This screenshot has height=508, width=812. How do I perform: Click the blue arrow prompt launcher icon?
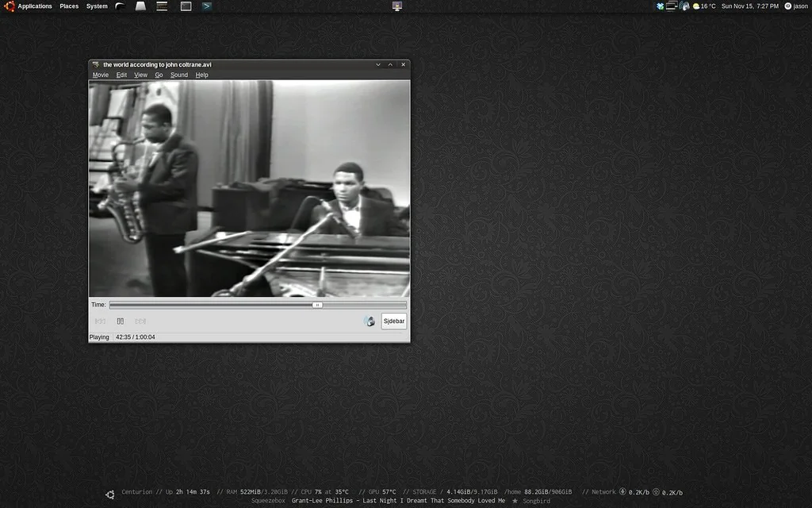[x=207, y=6]
